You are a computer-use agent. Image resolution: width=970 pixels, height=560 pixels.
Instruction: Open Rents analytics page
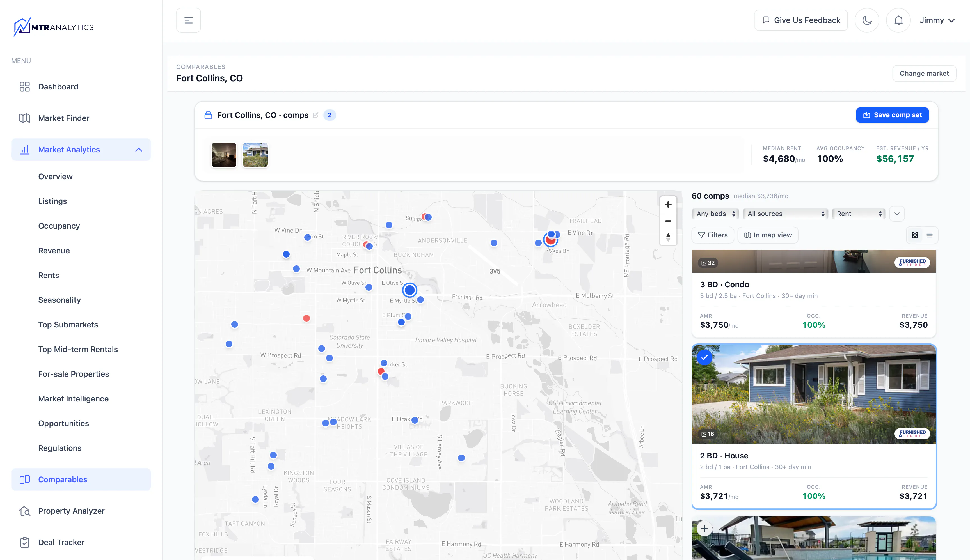49,276
